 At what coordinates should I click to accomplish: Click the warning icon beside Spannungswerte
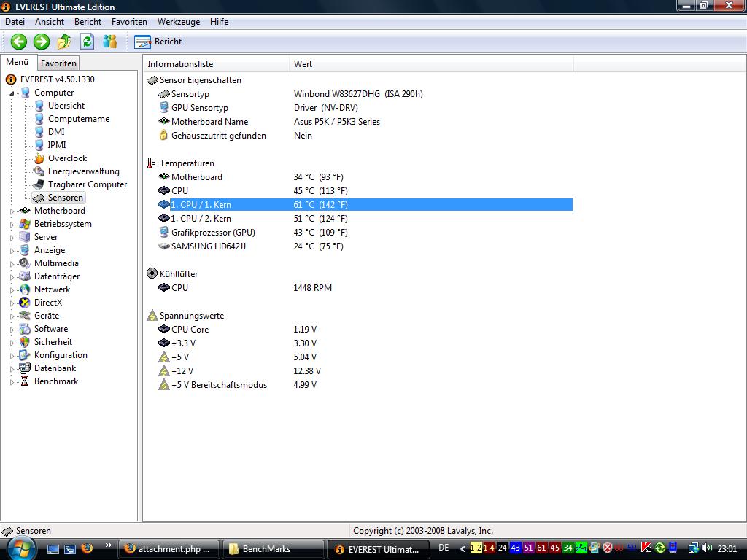pos(152,315)
